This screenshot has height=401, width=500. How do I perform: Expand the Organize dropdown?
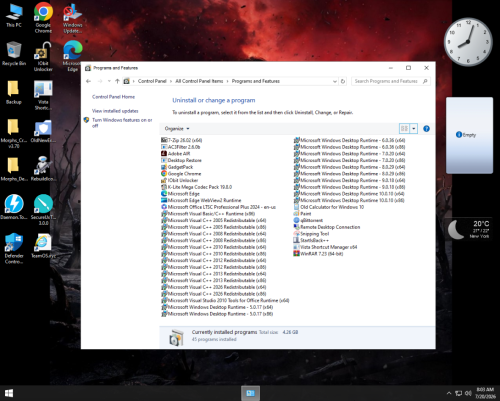[x=177, y=129]
